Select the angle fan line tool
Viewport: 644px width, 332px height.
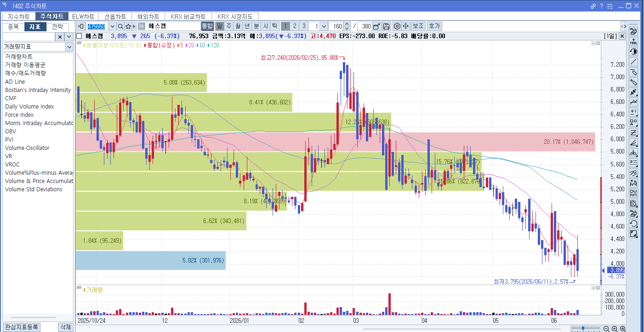coord(633,143)
